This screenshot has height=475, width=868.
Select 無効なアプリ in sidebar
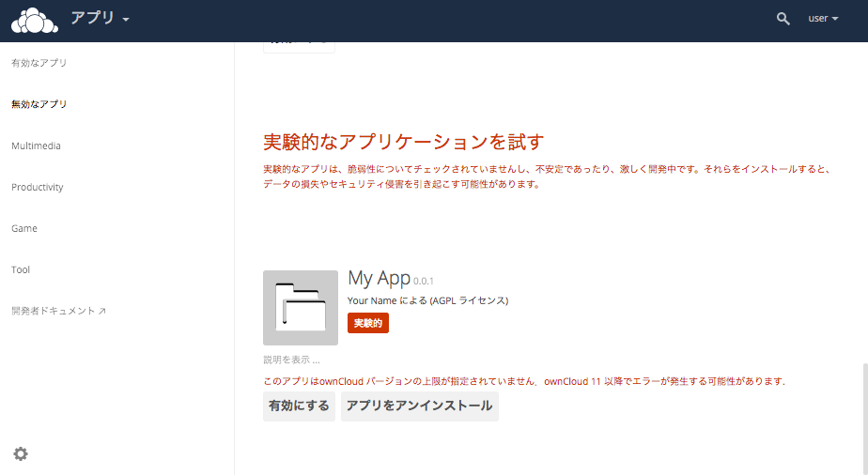(x=39, y=104)
